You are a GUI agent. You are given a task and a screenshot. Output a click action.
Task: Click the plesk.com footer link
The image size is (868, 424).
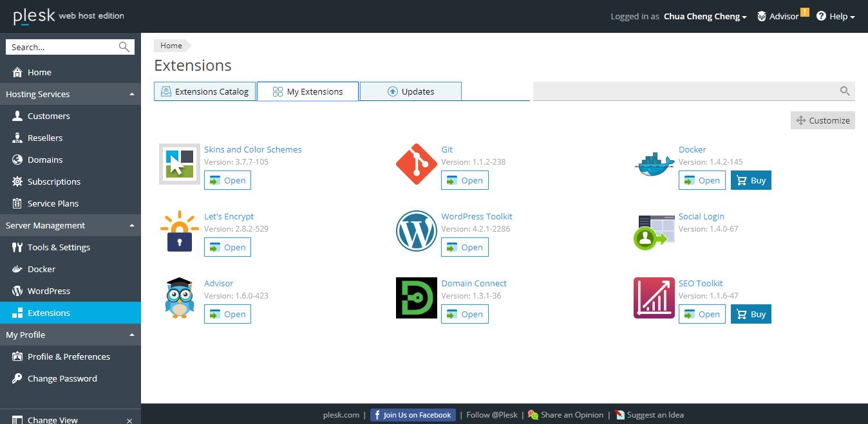pos(341,415)
